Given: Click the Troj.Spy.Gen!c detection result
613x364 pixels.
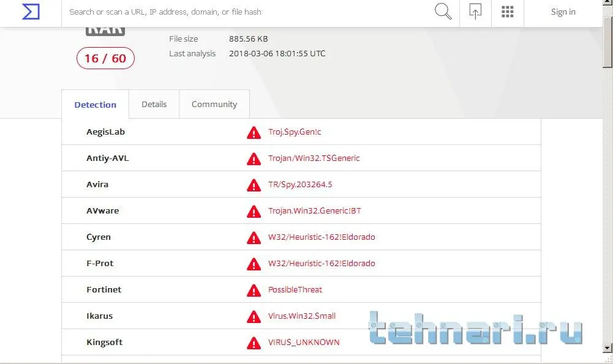Looking at the screenshot, I should [x=295, y=132].
